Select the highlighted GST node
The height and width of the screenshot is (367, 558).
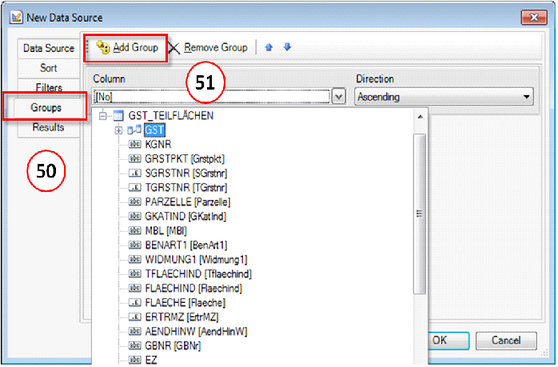point(154,130)
